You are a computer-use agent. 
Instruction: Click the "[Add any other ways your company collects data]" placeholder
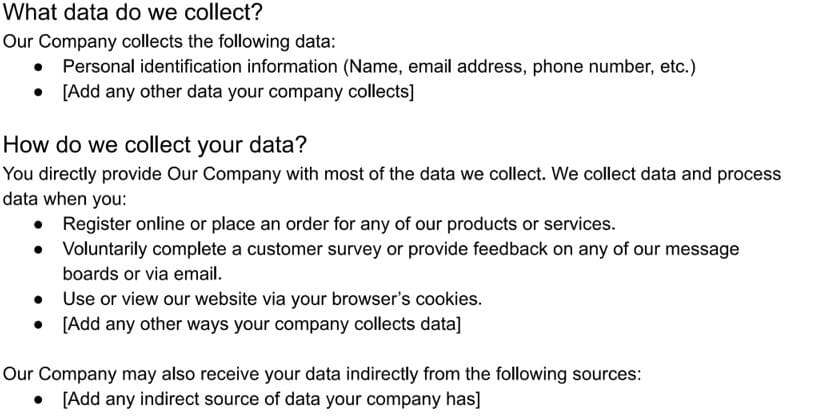coord(262,324)
